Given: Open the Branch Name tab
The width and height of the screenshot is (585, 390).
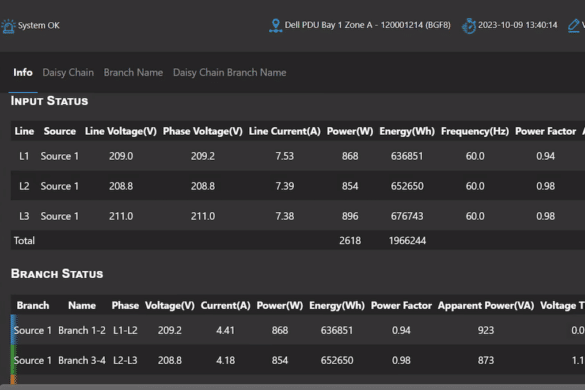Looking at the screenshot, I should 133,72.
